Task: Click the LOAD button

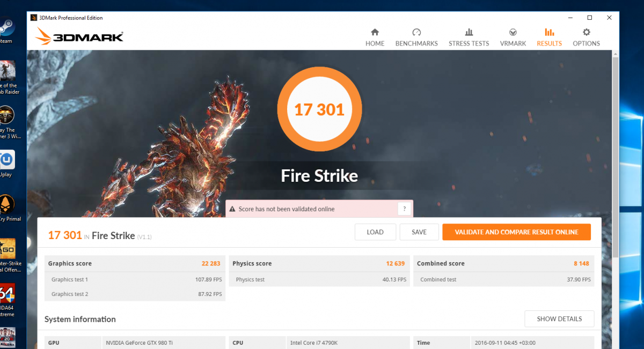Action: (x=375, y=232)
